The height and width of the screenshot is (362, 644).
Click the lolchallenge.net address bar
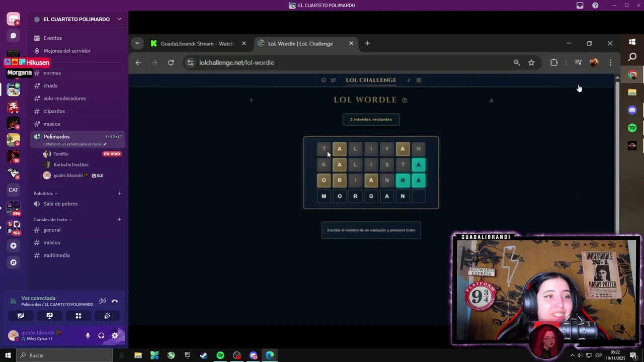tap(347, 63)
